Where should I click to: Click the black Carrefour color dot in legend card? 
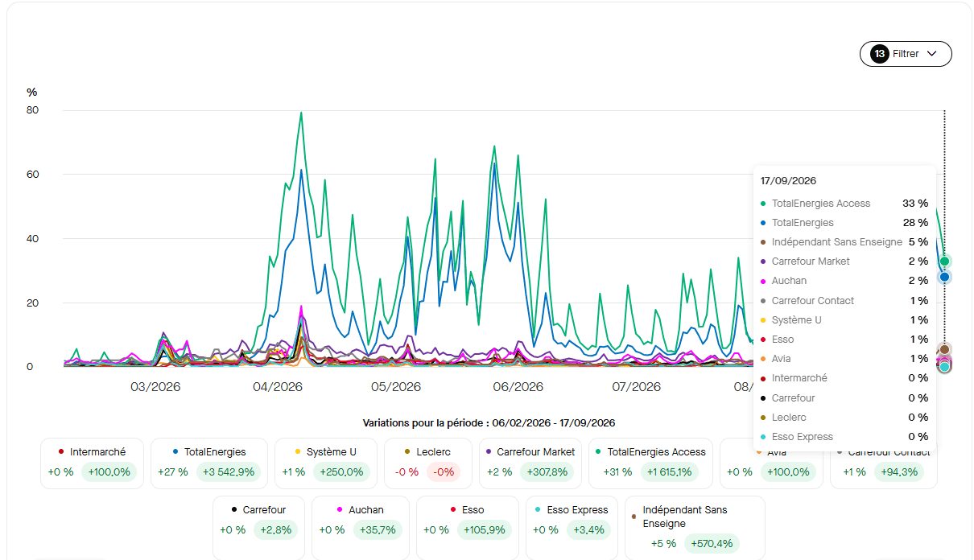[x=233, y=510]
